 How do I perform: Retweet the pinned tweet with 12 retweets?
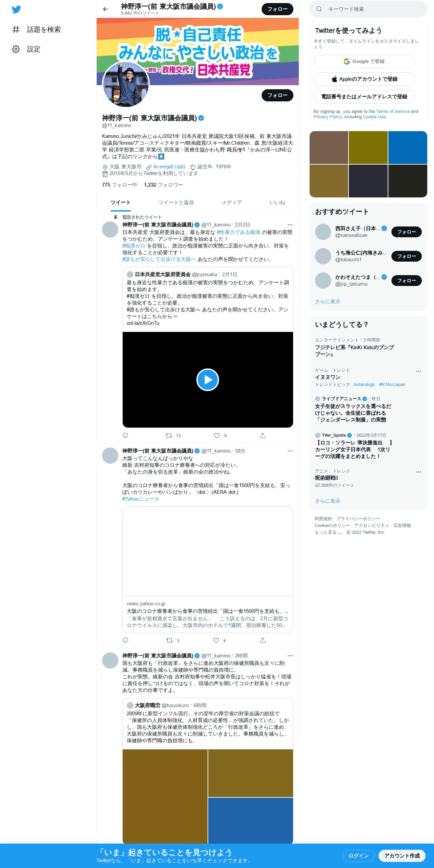[x=173, y=435]
